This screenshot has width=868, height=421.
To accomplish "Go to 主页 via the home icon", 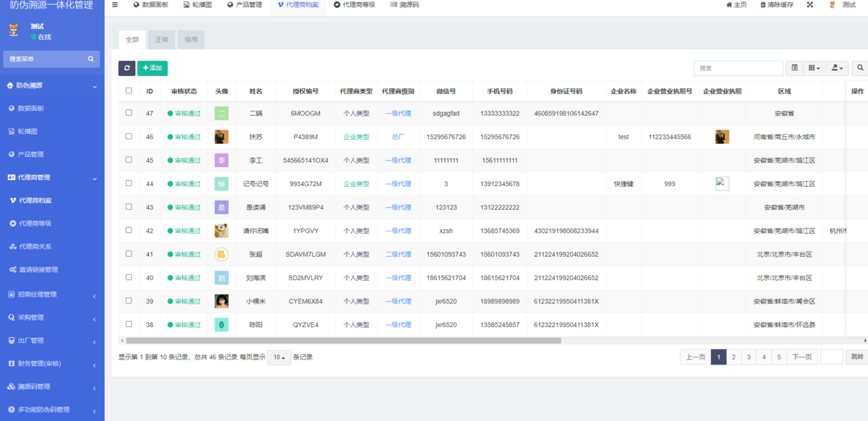I will 736,5.
